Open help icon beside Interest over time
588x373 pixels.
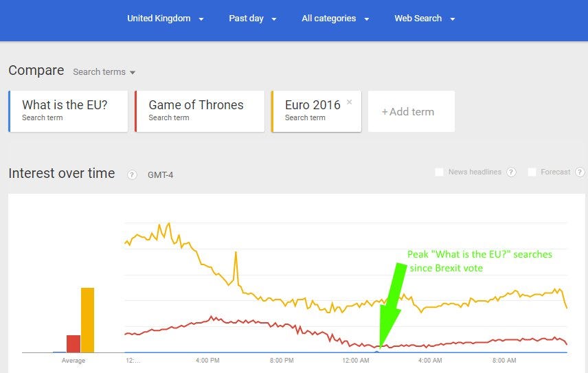pyautogui.click(x=132, y=174)
